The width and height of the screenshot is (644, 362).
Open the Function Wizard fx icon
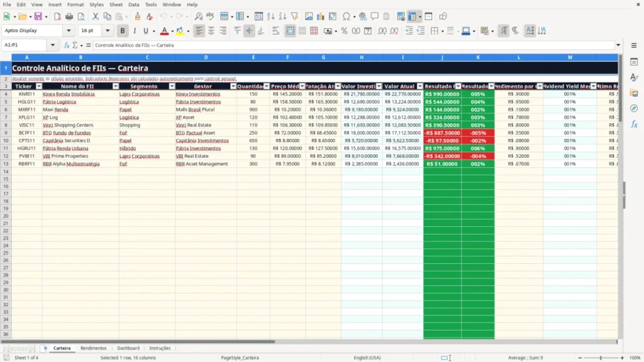point(67,45)
